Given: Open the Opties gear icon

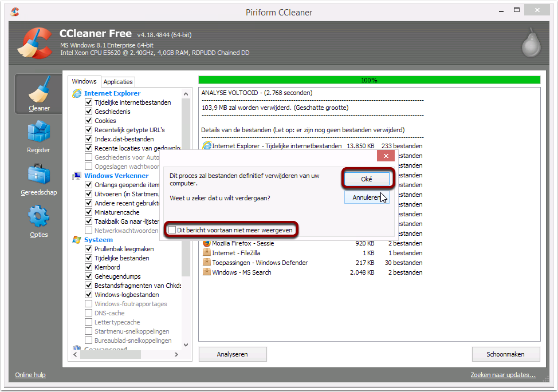Looking at the screenshot, I should [38, 216].
